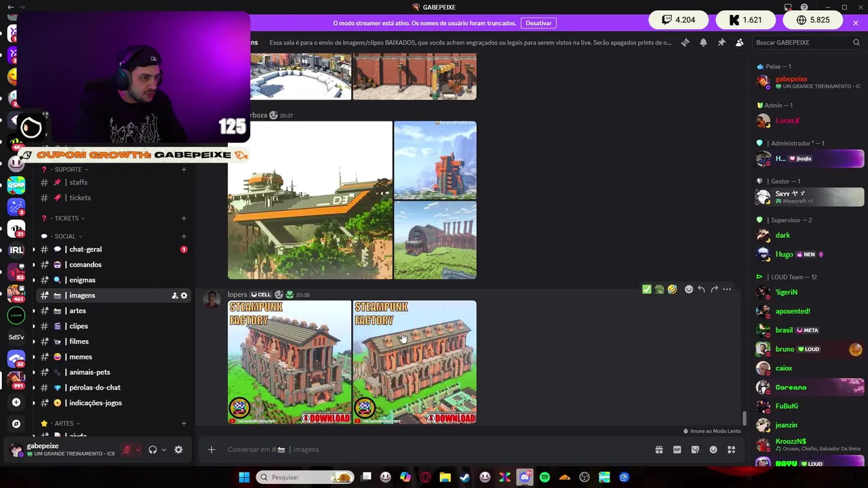Open user settings gear
This screenshot has height=488, width=868.
[x=178, y=449]
